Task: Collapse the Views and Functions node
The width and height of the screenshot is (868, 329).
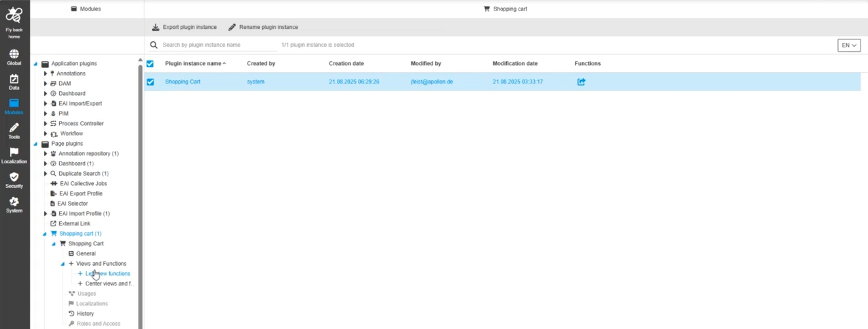Action: click(x=63, y=264)
